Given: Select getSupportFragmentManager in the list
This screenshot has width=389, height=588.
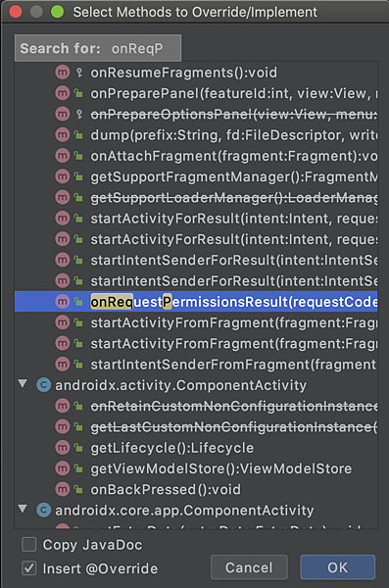Looking at the screenshot, I should click(x=196, y=176).
